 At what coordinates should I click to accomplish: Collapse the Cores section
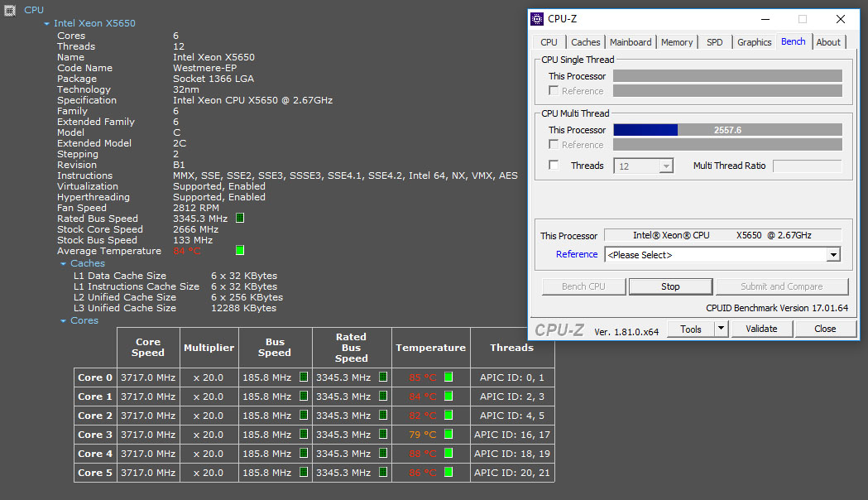click(x=63, y=321)
